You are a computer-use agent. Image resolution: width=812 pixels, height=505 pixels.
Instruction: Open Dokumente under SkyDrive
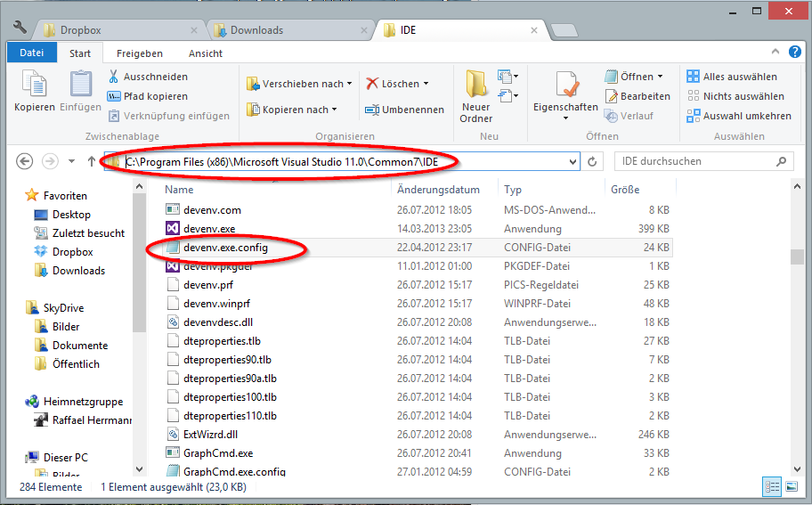tap(80, 346)
